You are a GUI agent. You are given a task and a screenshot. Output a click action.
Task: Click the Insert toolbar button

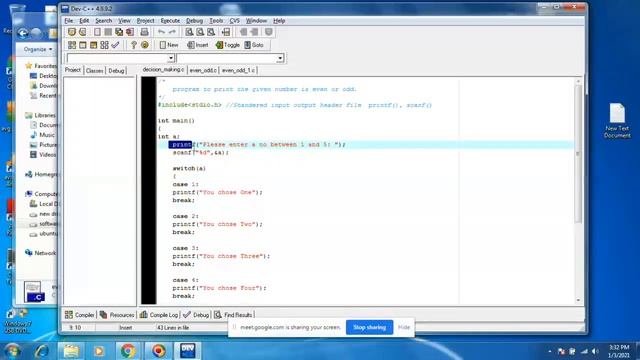click(x=198, y=45)
